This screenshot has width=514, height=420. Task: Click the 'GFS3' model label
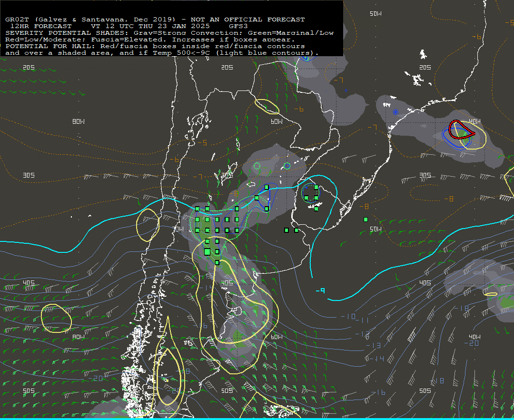click(x=238, y=26)
